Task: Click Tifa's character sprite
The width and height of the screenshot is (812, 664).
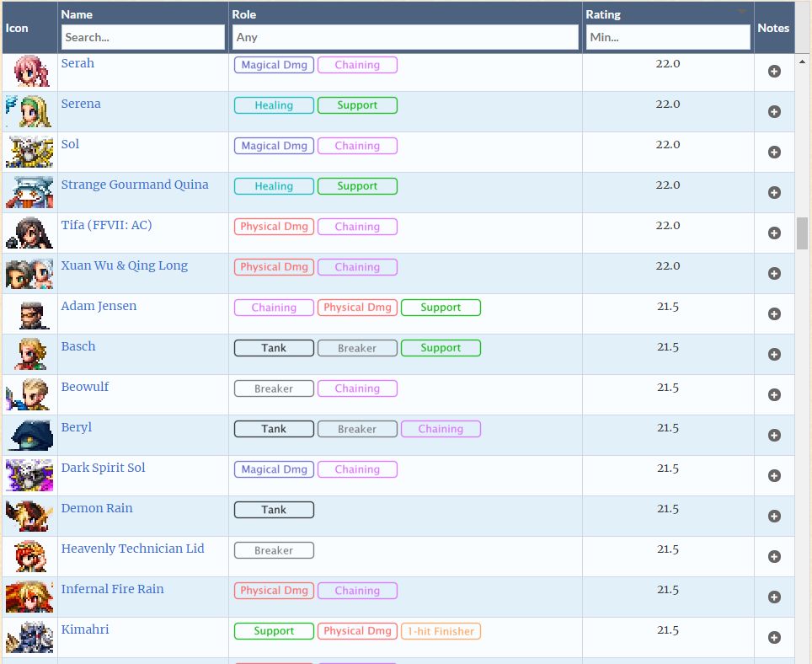Action: click(x=29, y=233)
